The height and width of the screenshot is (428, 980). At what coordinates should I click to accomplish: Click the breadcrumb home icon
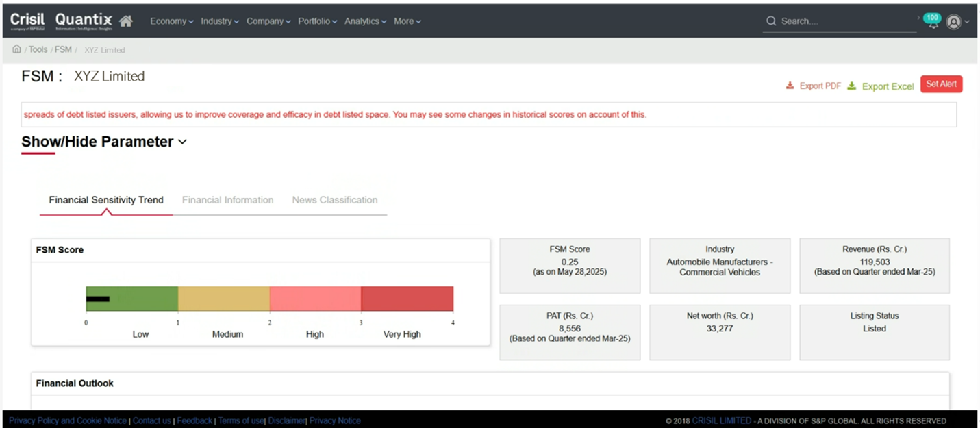click(16, 49)
